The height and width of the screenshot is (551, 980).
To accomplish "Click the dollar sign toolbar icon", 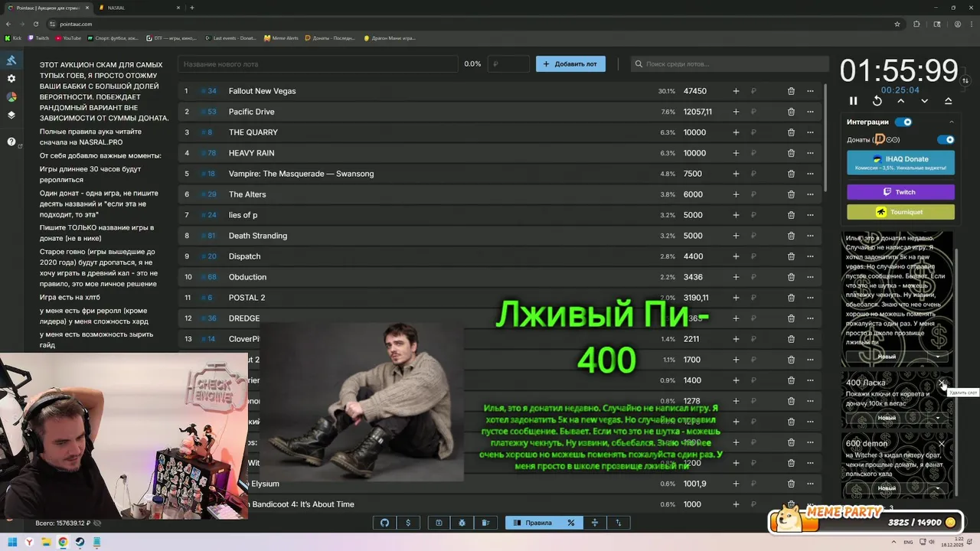I will click(408, 523).
